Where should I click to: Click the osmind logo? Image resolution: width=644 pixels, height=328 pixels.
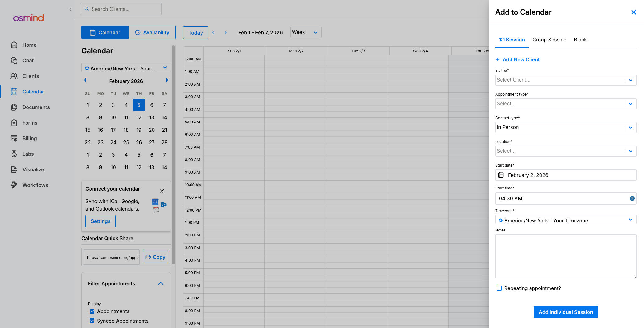[x=28, y=18]
